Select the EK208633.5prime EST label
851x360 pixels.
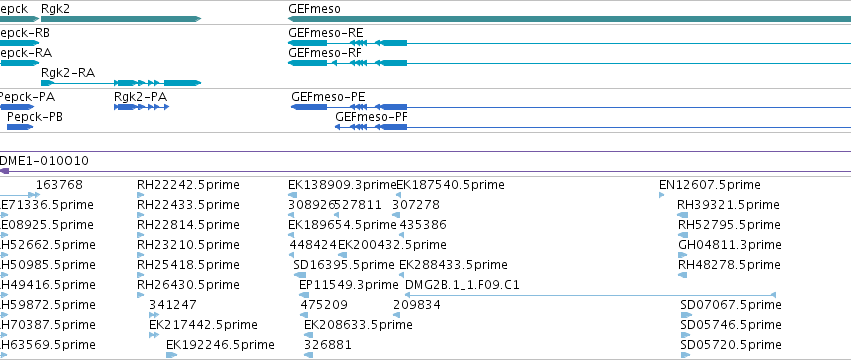coord(358,325)
